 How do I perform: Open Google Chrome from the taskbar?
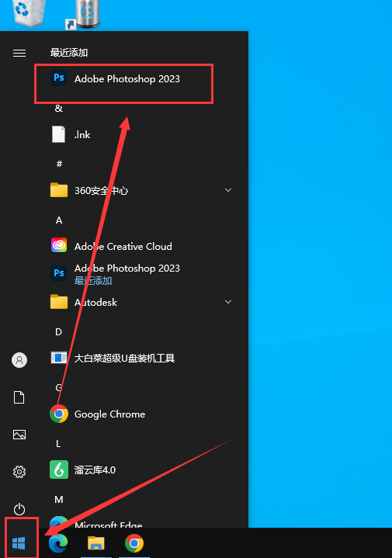point(134,543)
